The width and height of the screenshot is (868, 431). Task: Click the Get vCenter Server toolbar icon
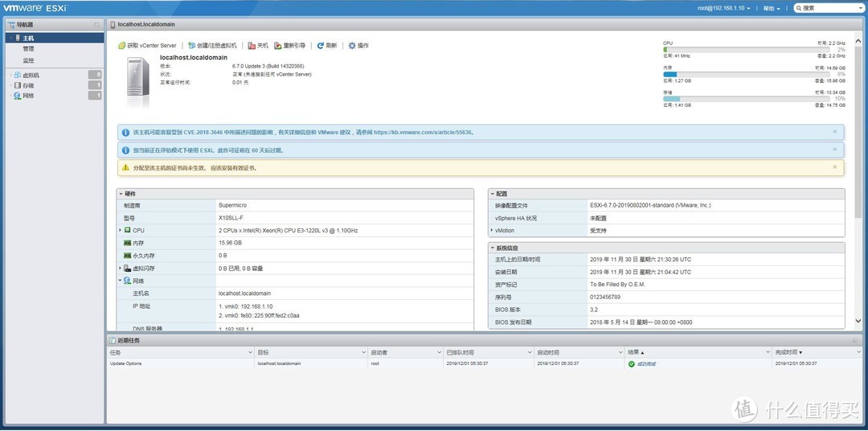122,46
